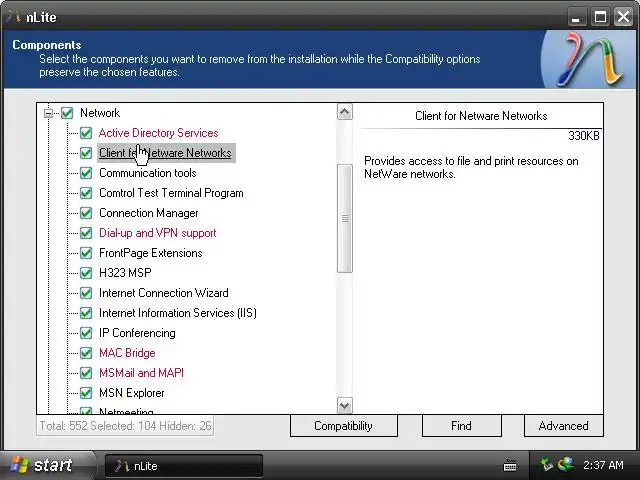Click the 330KB size text
This screenshot has height=480, width=640.
(584, 136)
